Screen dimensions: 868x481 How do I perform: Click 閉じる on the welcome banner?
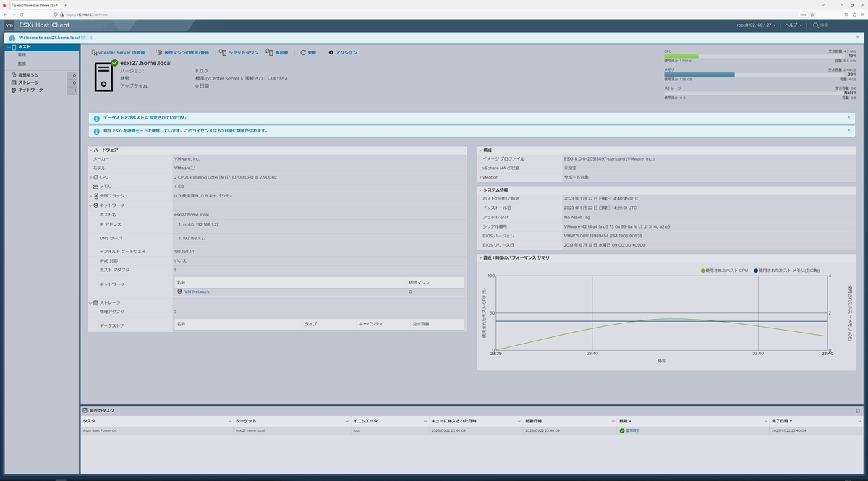[x=87, y=37]
